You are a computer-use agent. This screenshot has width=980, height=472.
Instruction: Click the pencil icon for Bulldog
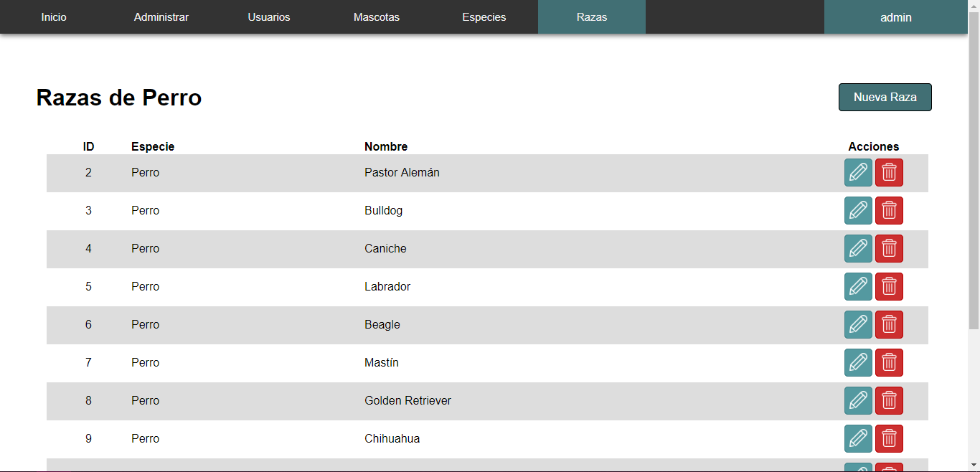tap(858, 210)
